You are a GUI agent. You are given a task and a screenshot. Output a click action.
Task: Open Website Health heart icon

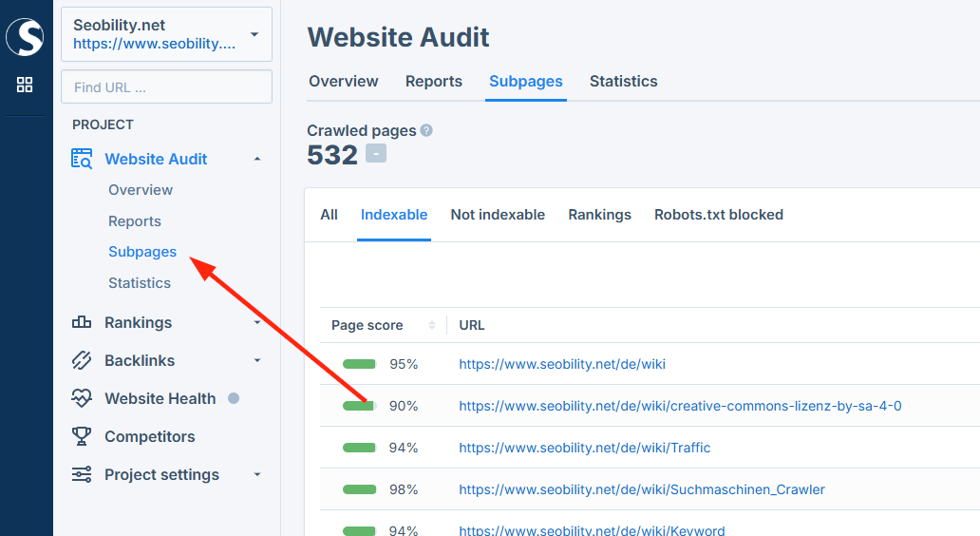[83, 398]
